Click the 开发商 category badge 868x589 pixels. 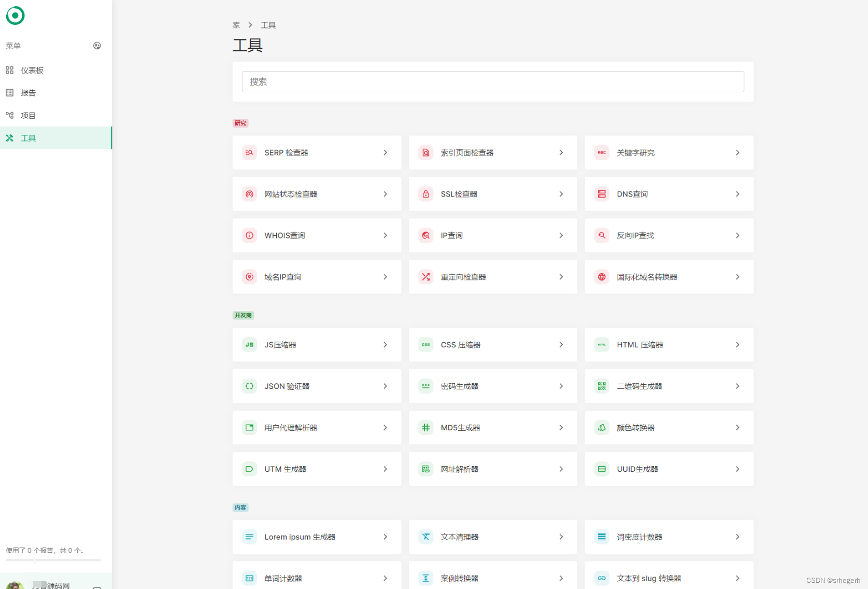[243, 315]
